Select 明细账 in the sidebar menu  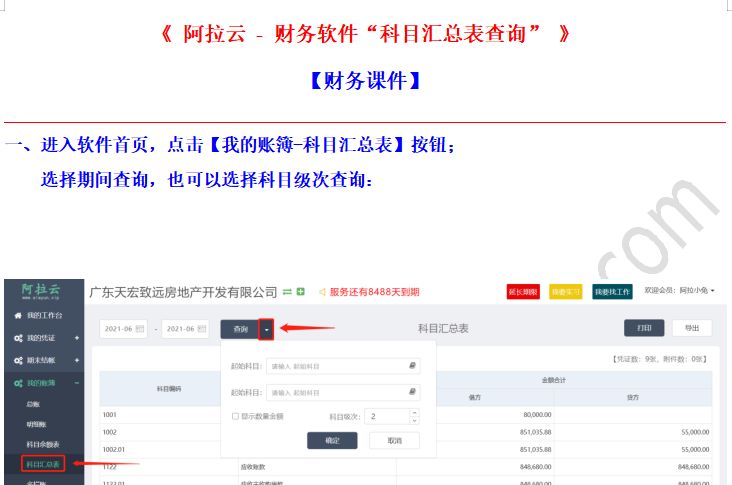(x=36, y=425)
